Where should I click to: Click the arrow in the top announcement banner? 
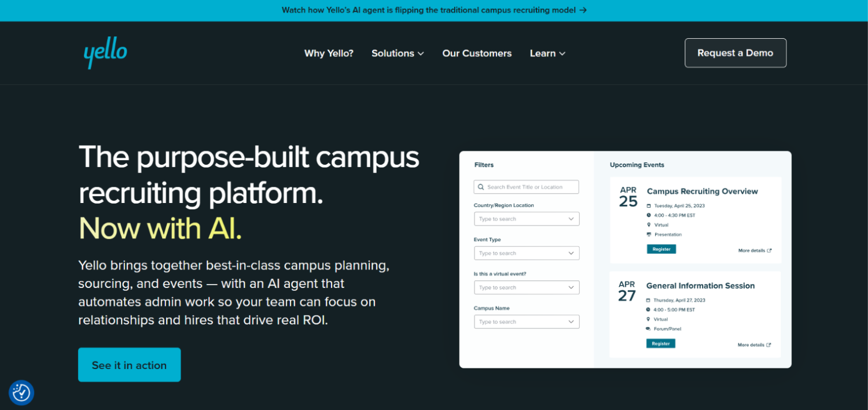tap(583, 10)
